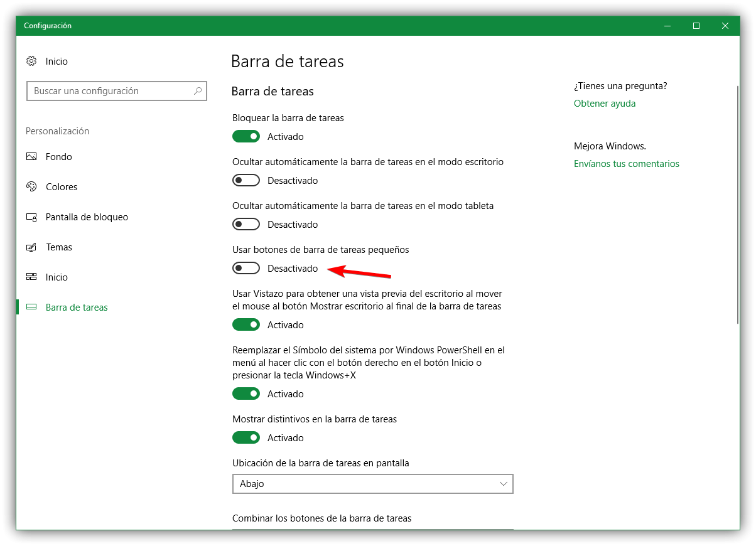Screen dimensions: 756x546
Task: Click the Pantalla de bloqueo icon
Action: 31,217
